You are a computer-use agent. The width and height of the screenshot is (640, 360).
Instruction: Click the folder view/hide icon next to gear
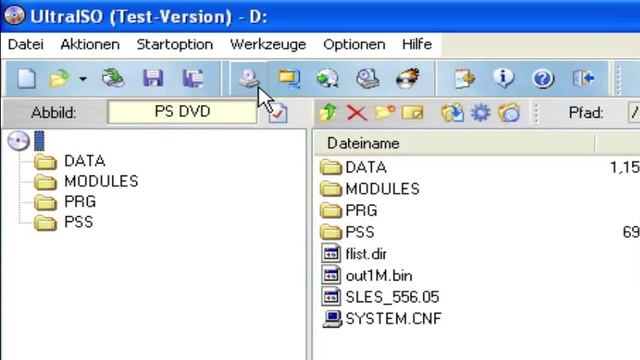[x=509, y=113]
